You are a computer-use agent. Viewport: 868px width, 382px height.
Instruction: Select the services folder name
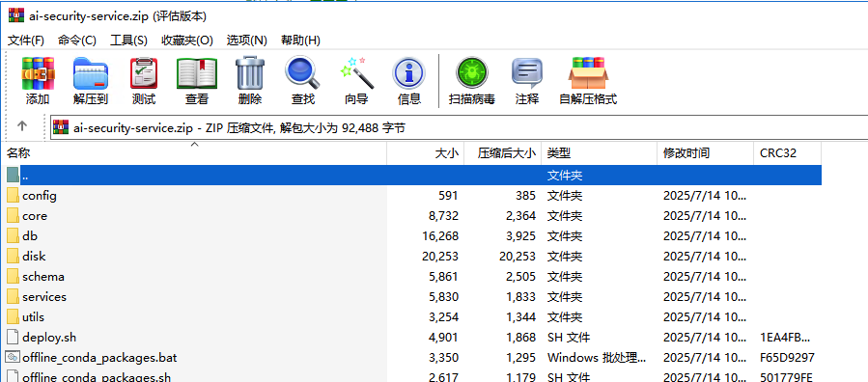pyautogui.click(x=44, y=297)
